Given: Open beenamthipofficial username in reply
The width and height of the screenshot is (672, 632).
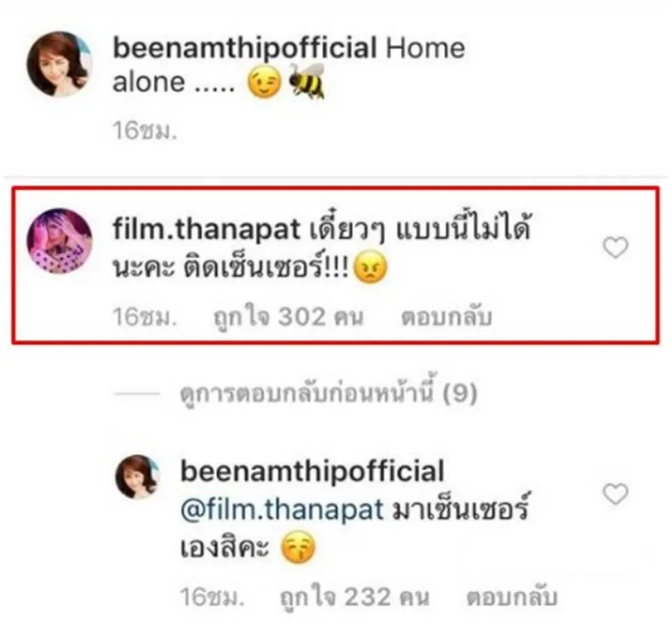Looking at the screenshot, I should [x=312, y=471].
